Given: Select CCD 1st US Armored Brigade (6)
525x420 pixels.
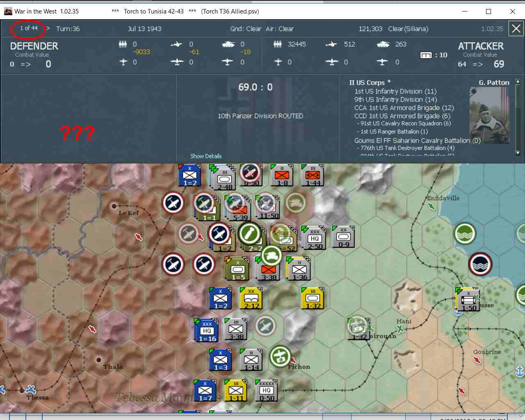Looking at the screenshot, I should click(x=402, y=116).
